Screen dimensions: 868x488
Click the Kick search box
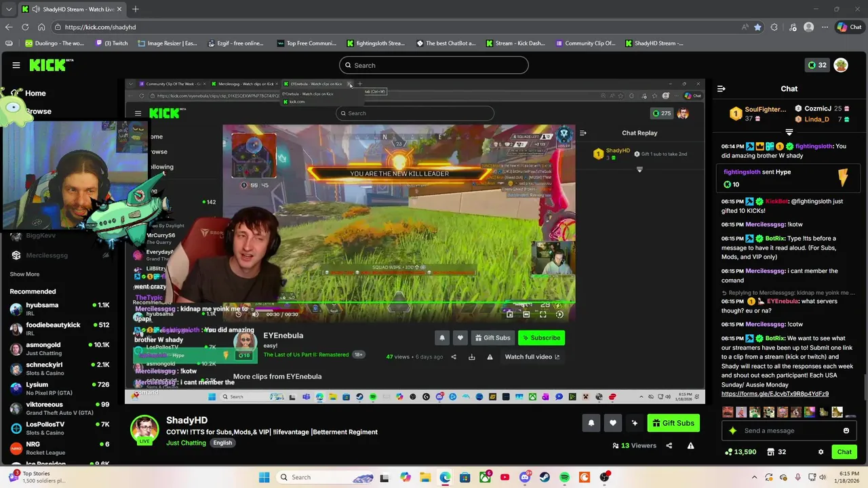(434, 65)
